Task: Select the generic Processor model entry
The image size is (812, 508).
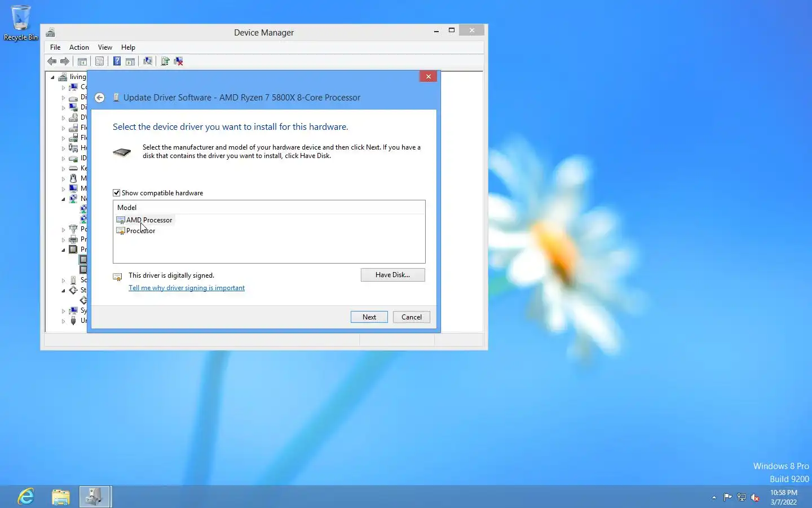Action: (136, 231)
